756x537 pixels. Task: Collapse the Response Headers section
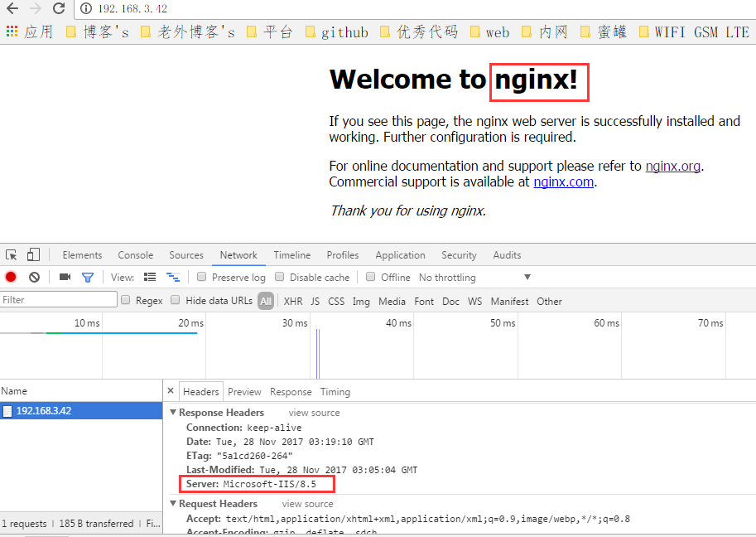(172, 413)
